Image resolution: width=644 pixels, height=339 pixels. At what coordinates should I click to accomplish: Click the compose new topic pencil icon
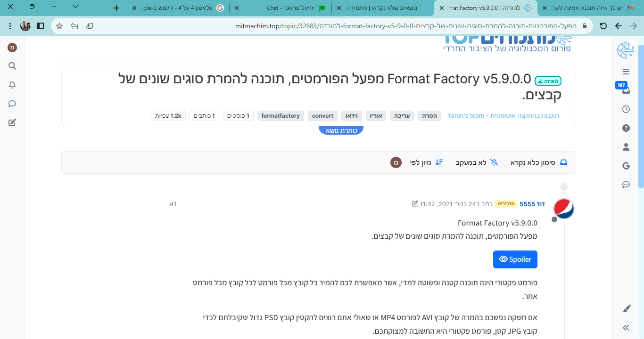point(13,123)
